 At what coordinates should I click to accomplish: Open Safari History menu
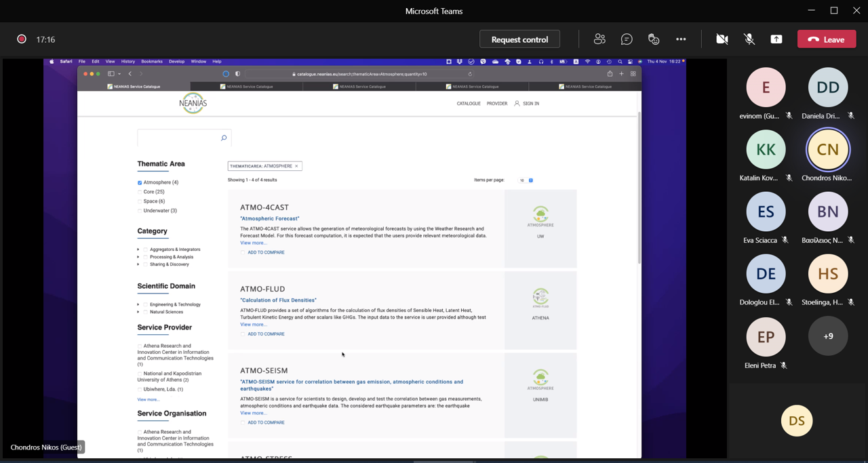[x=128, y=62]
